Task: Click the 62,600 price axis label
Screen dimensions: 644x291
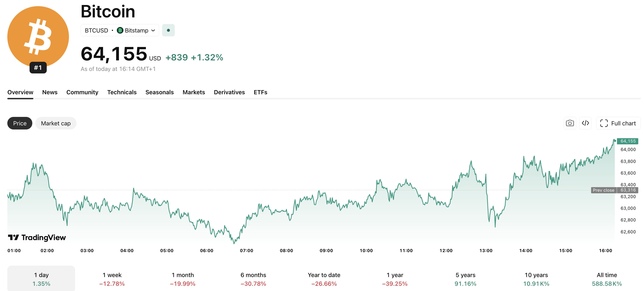Action: click(x=628, y=232)
